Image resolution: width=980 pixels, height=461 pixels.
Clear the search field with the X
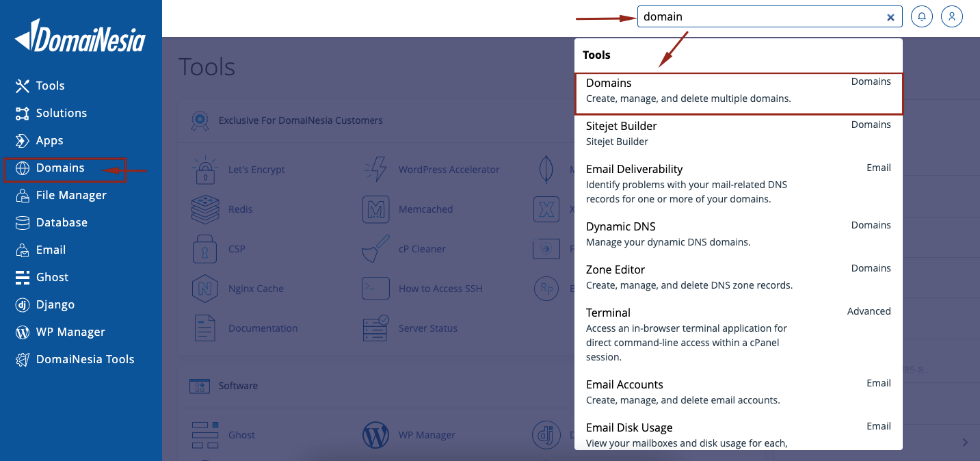tap(890, 17)
